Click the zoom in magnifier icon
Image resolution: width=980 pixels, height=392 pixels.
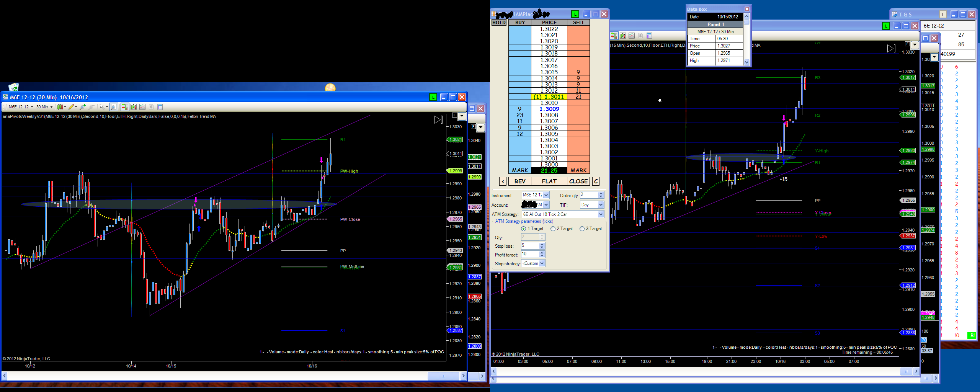83,107
